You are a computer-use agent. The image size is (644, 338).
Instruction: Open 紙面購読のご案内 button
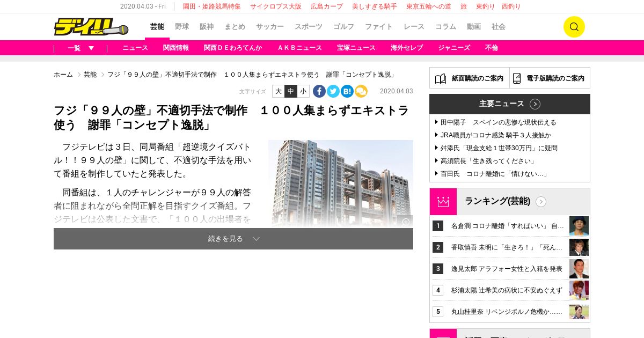coord(470,78)
